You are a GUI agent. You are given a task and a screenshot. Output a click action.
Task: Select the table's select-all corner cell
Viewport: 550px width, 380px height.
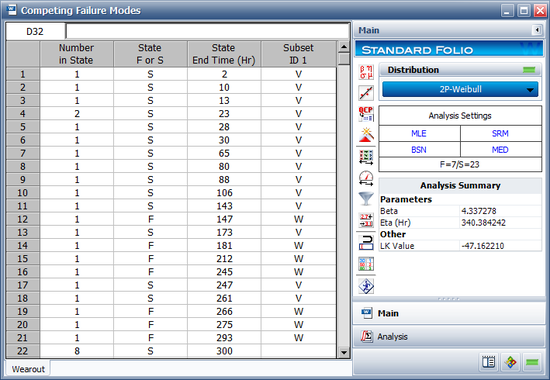(x=23, y=54)
